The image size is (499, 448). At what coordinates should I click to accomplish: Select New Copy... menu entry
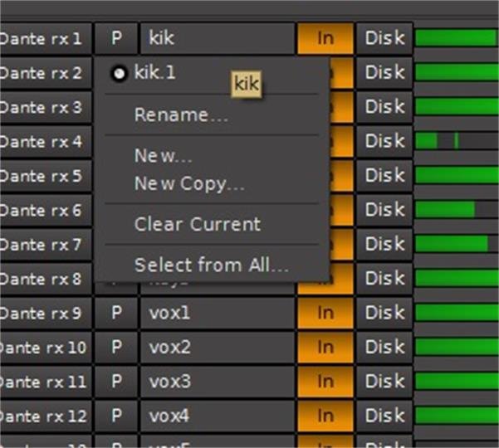(189, 183)
